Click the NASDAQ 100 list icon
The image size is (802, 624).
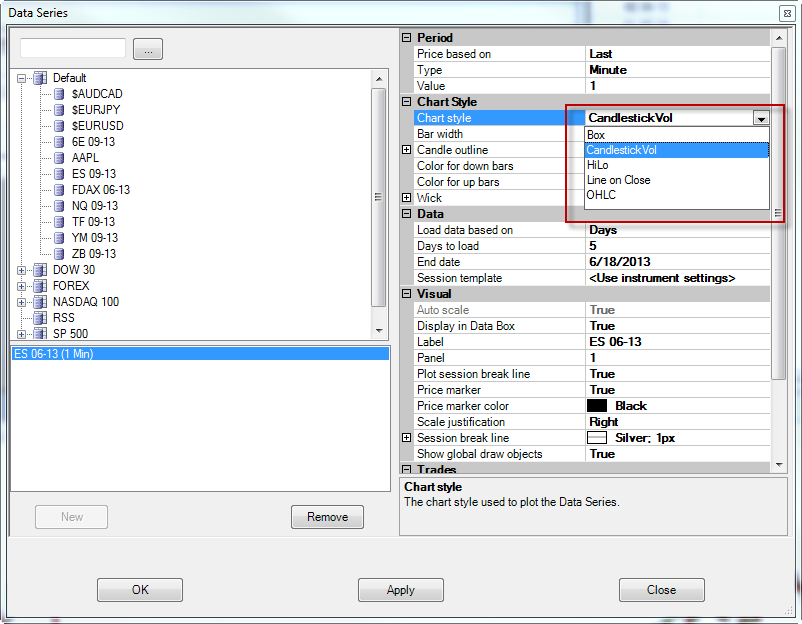[x=40, y=302]
